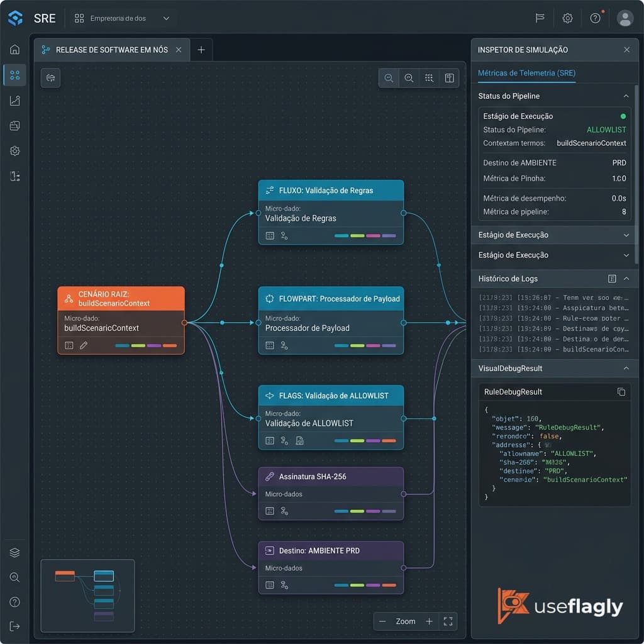The image size is (644, 644).
Task: Open the Empretoria de dos workspace dropdown
Action: tap(122, 18)
